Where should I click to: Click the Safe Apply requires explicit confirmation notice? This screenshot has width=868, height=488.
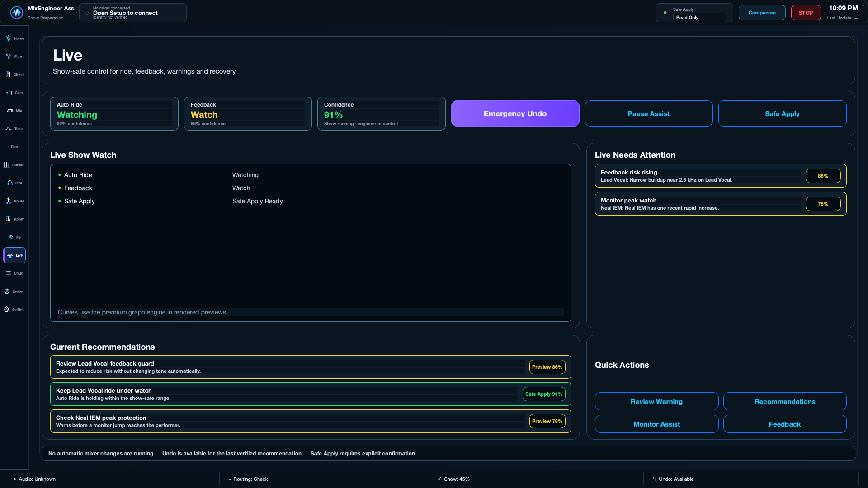(363, 454)
